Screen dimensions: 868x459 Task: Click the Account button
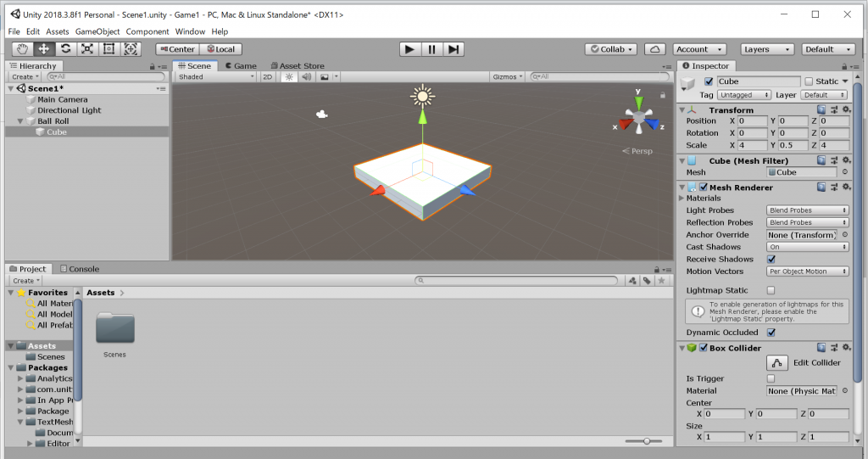point(699,49)
